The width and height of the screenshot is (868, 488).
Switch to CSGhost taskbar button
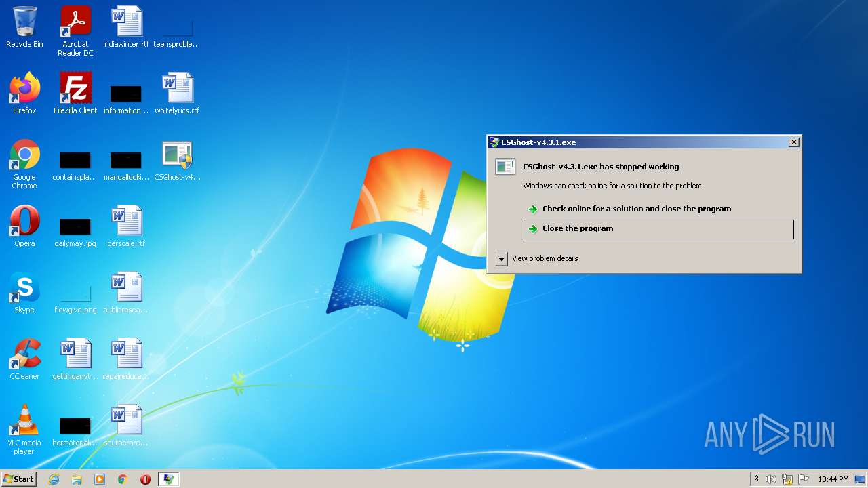coord(169,479)
